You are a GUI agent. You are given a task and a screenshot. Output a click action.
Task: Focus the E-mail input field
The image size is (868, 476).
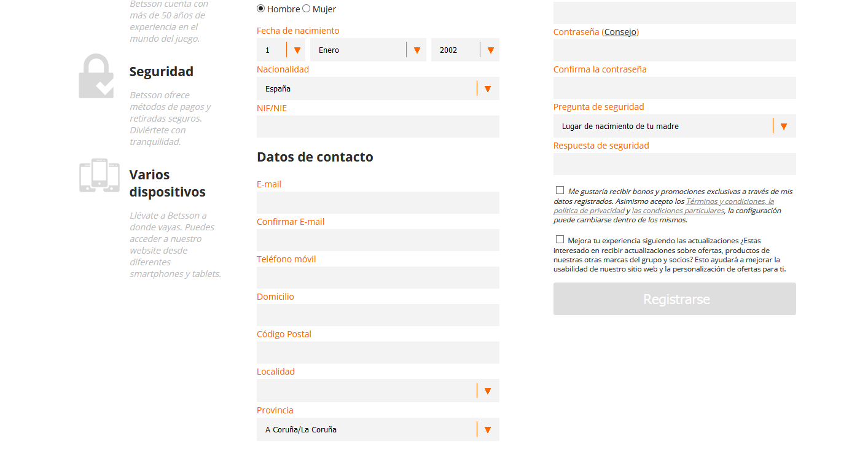pos(378,203)
